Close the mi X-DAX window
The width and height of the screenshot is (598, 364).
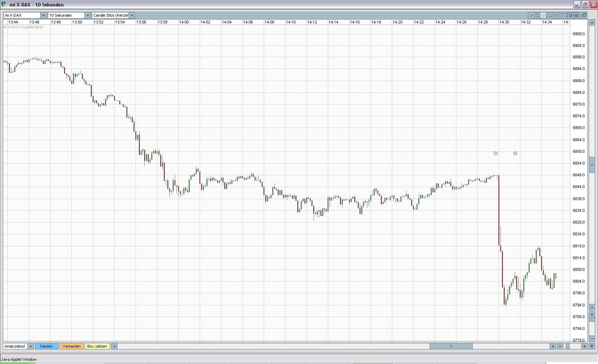tap(593, 4)
